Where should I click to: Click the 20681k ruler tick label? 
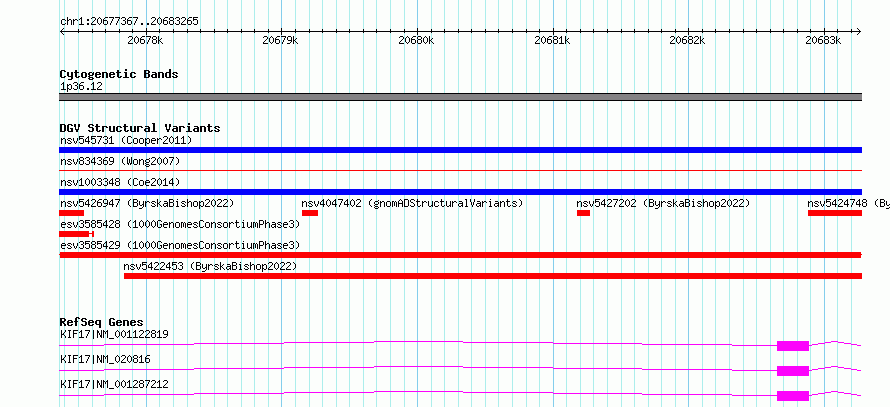(552, 41)
